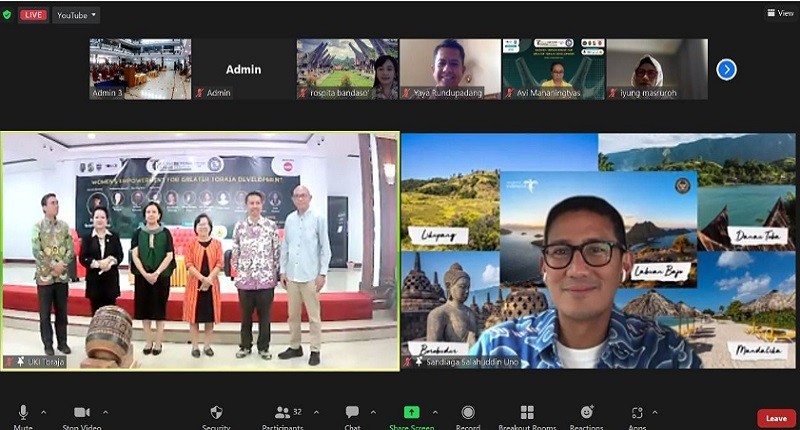
Task: Click pin icon on UKI Toraja label
Action: [x=20, y=362]
